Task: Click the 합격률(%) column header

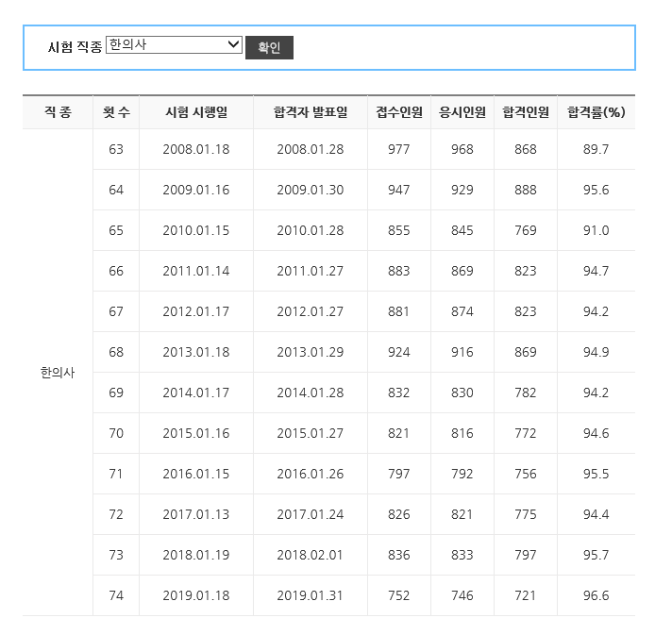Action: tap(596, 112)
